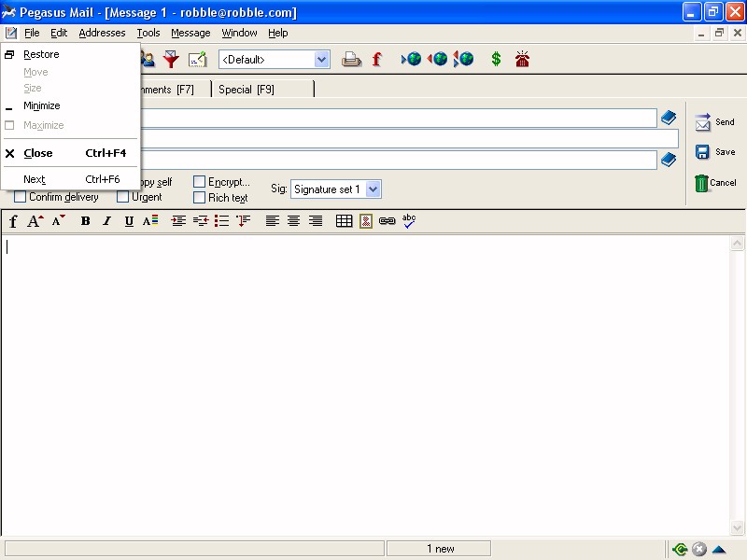Switch to the Attachments [F7] tab
This screenshot has width=747, height=560.
175,89
